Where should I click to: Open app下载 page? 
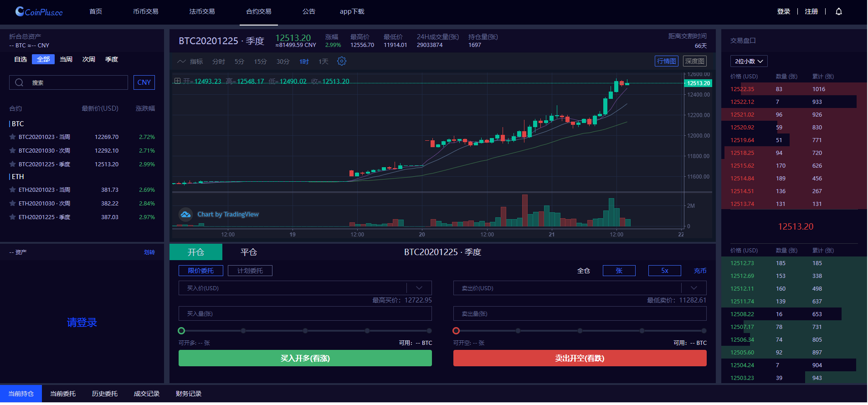pos(352,11)
